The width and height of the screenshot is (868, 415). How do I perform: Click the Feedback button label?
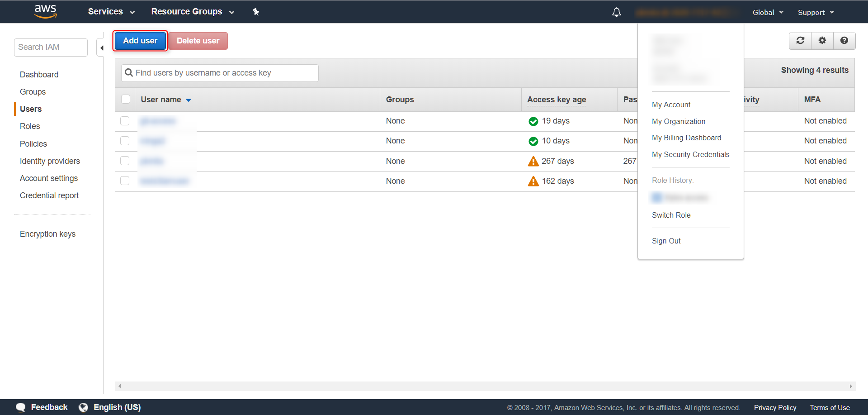pos(49,407)
